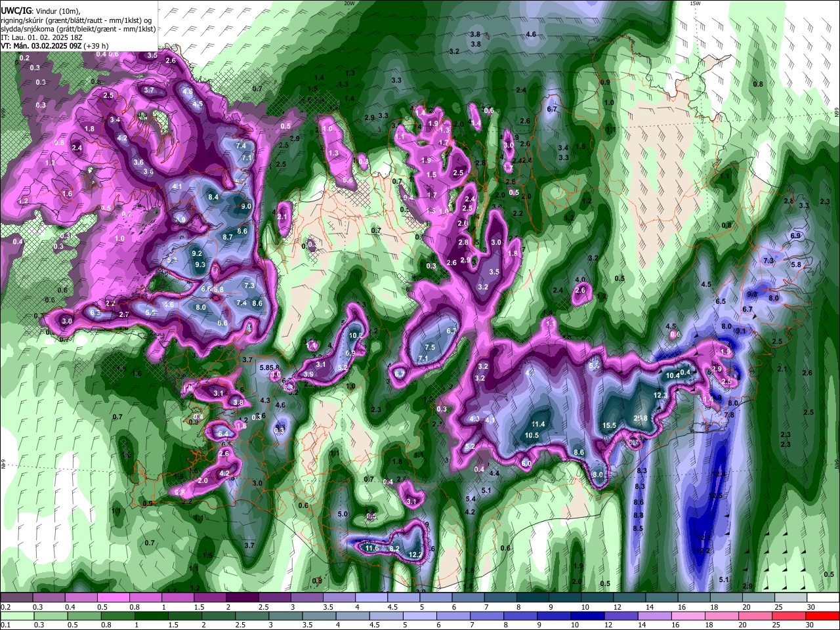Click the valid time 'VT: Mán. 03.02.2025 09Z'
The height and width of the screenshot is (630, 840).
click(42, 45)
